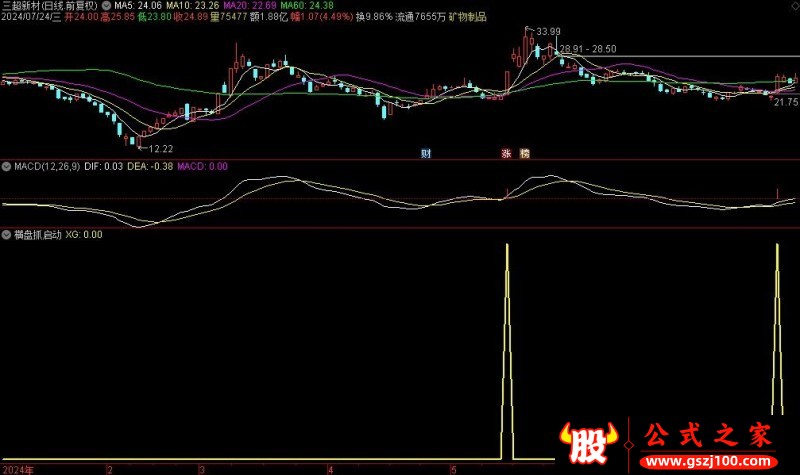Click the date 2024/07/24/三
800x475 pixels.
pos(31,17)
